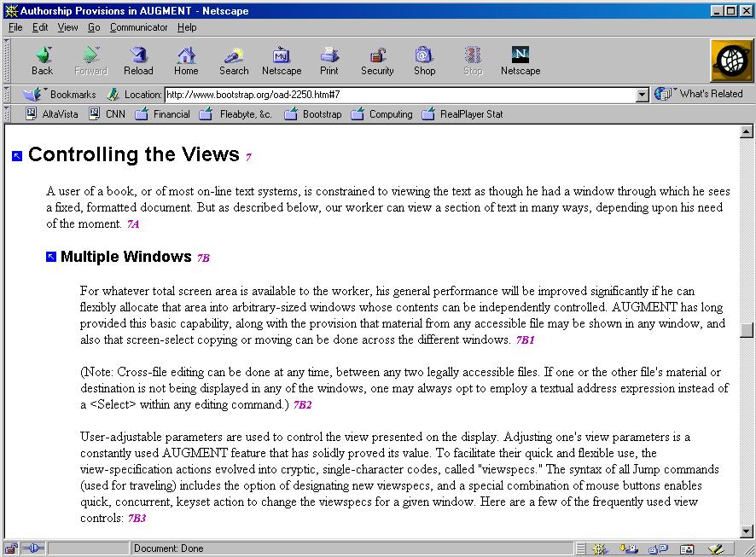Open CNN personal toolbar link
The image size is (756, 557).
[107, 114]
